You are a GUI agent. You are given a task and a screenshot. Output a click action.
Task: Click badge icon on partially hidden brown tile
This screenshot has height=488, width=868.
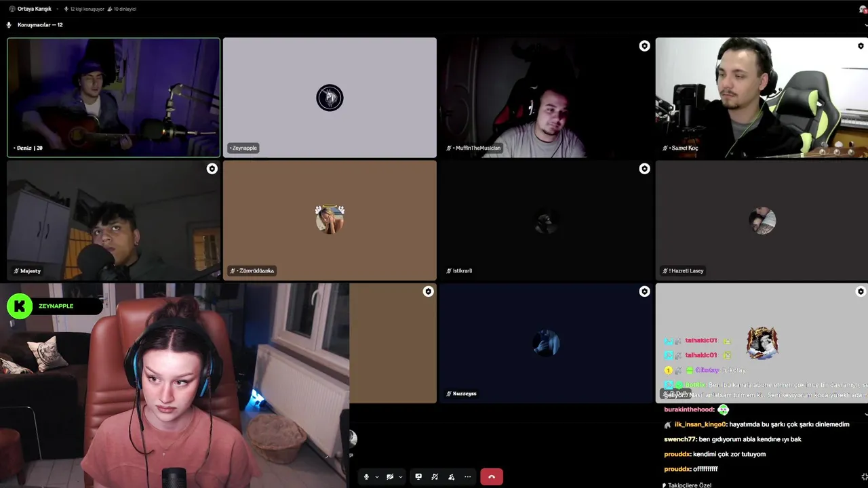point(428,291)
